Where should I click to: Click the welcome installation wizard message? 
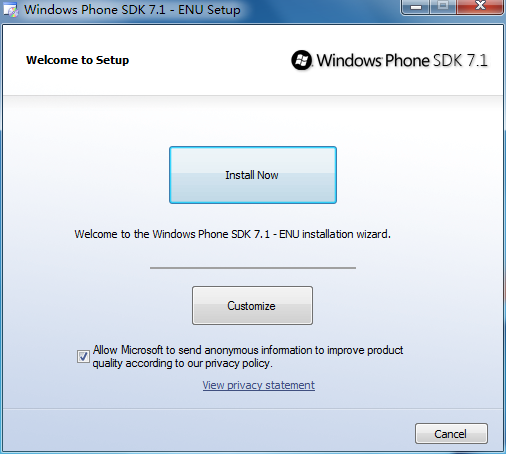pyautogui.click(x=232, y=234)
